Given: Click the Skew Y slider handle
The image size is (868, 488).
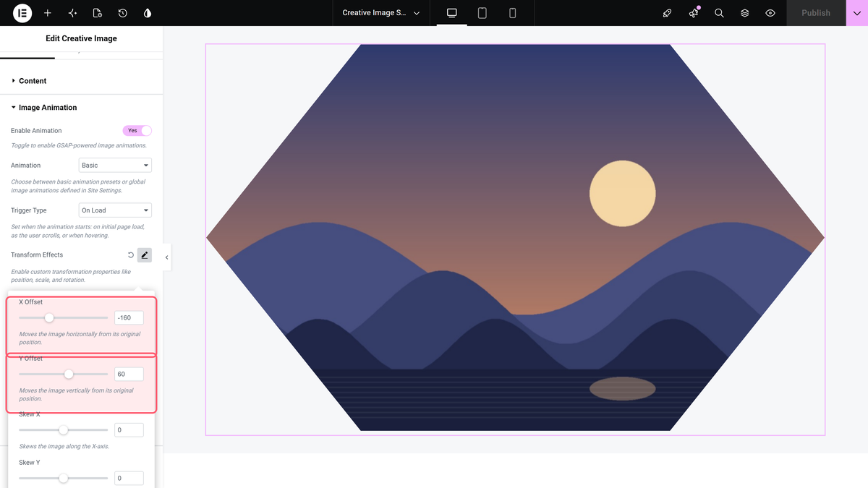Looking at the screenshot, I should point(64,478).
